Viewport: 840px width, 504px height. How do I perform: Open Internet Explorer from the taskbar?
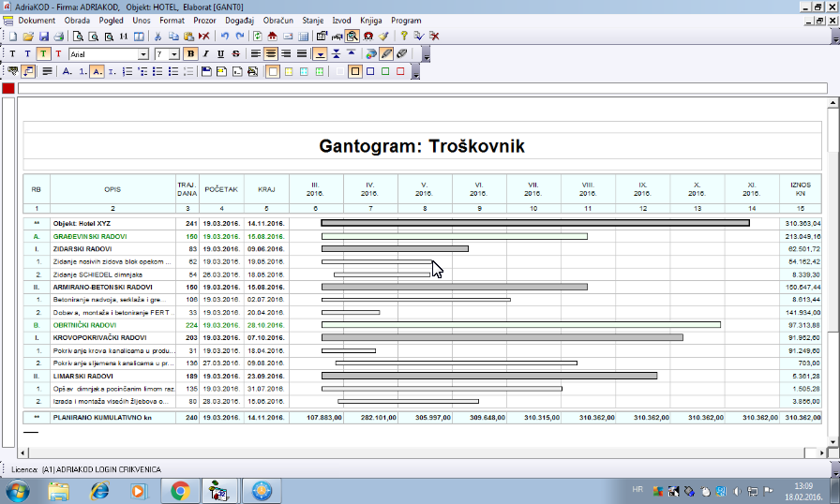coord(99,491)
